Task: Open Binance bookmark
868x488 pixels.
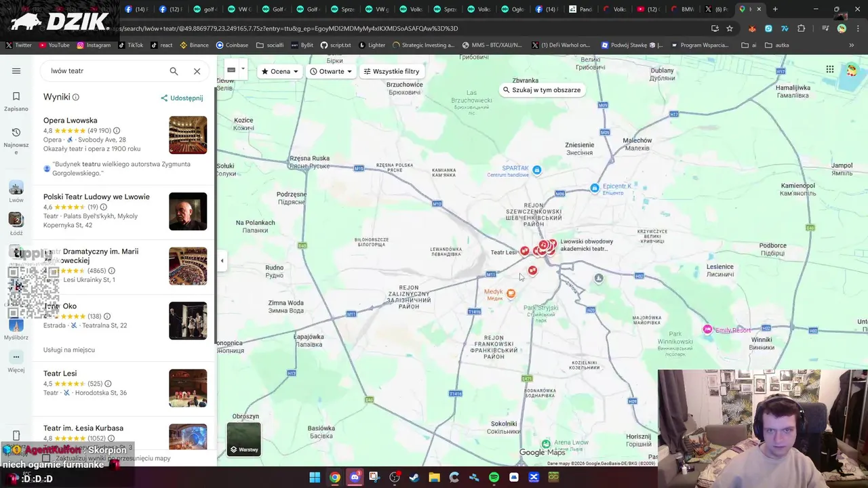Action: click(194, 45)
